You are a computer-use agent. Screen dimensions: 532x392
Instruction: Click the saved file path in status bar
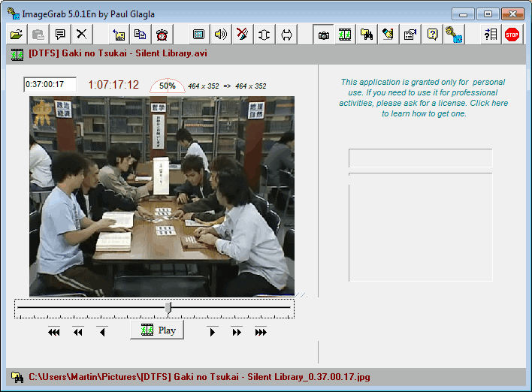[x=199, y=377]
